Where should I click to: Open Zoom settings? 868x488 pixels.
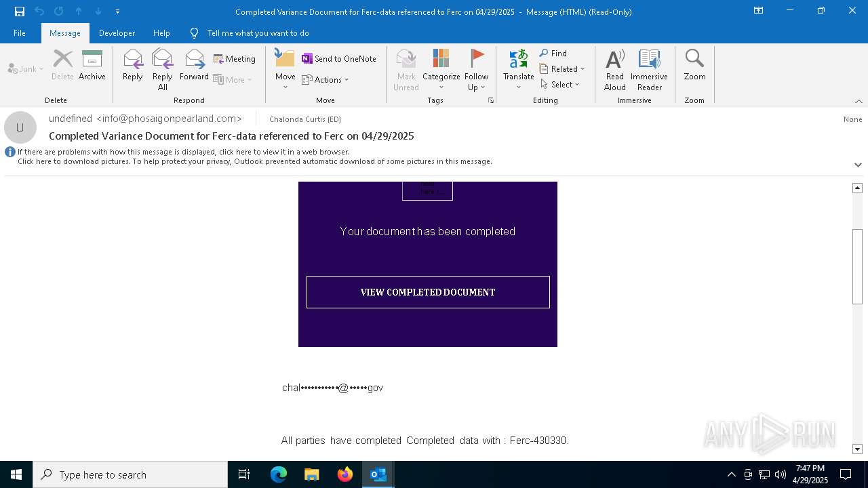694,65
